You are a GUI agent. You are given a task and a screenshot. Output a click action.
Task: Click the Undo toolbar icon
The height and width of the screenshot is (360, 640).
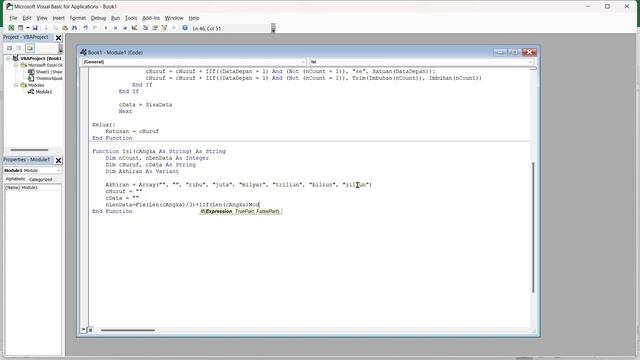(85, 28)
